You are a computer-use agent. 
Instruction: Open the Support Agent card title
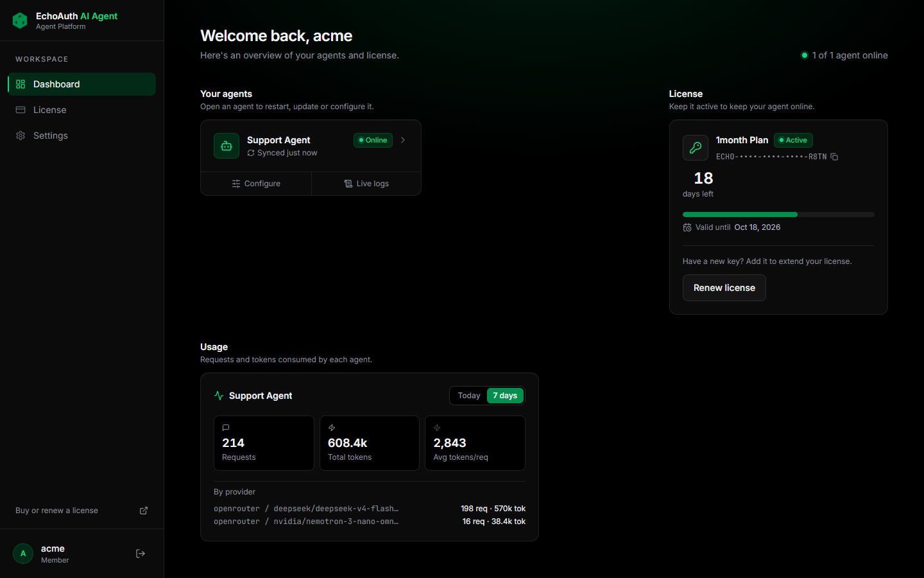(x=278, y=140)
